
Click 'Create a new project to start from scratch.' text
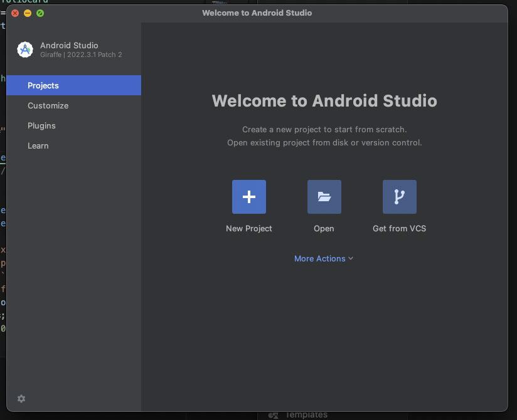pyautogui.click(x=324, y=130)
